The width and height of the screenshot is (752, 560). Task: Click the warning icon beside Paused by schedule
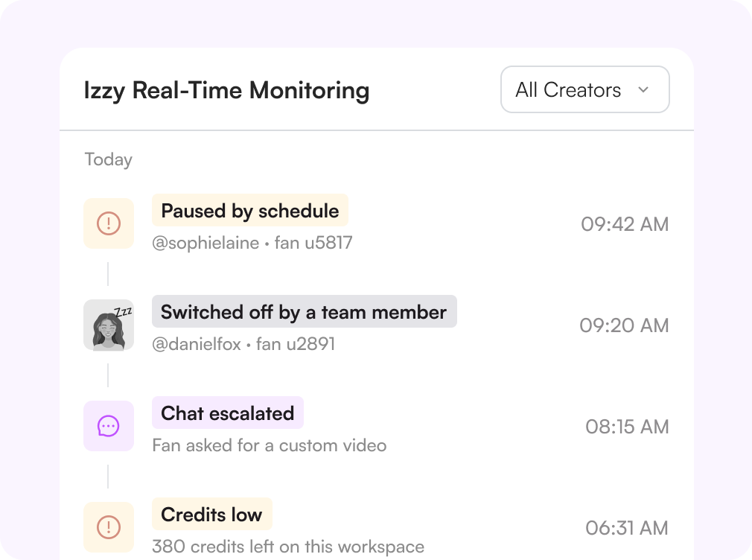(109, 223)
